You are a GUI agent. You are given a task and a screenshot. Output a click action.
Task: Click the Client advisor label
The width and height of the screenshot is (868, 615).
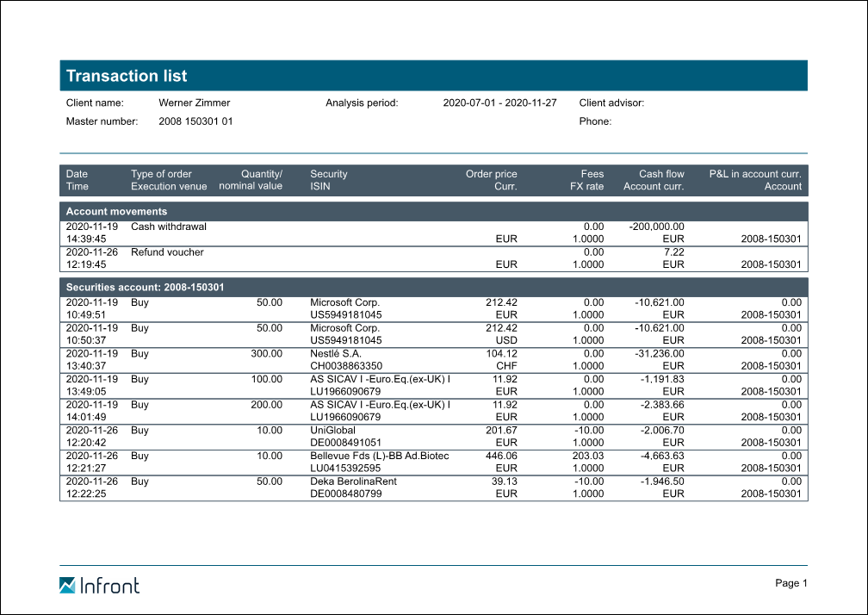(611, 102)
